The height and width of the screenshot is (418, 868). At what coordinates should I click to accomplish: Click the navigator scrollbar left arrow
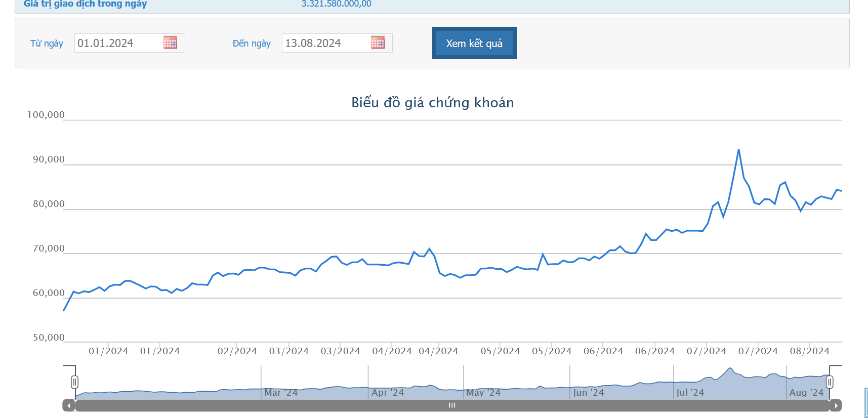click(x=69, y=405)
